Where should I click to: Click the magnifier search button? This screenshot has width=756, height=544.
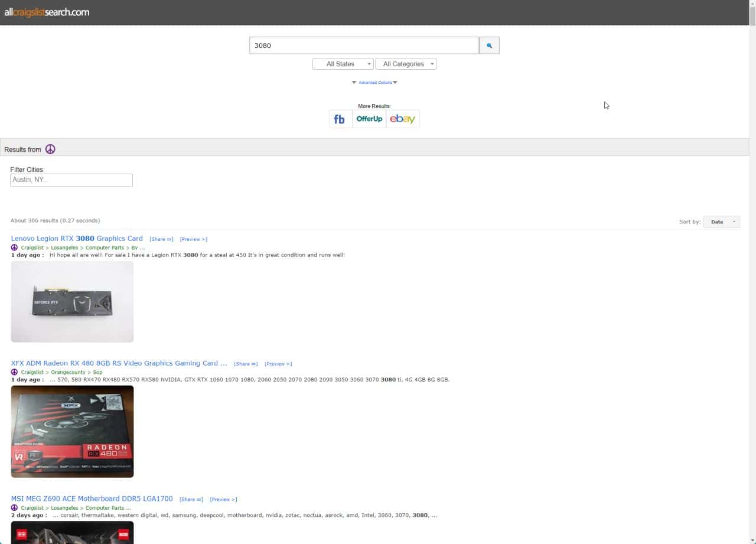tap(489, 45)
